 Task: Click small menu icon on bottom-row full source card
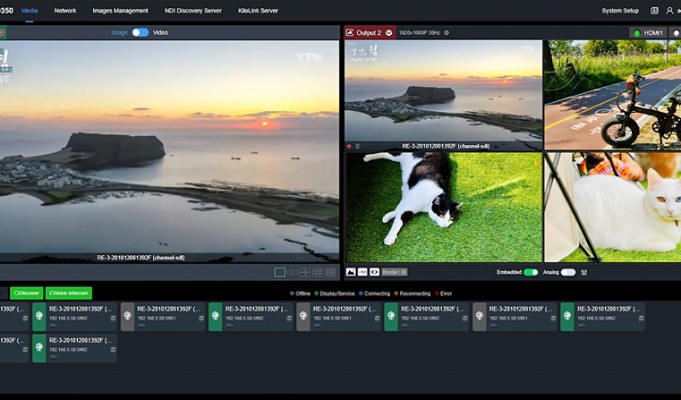113,350
